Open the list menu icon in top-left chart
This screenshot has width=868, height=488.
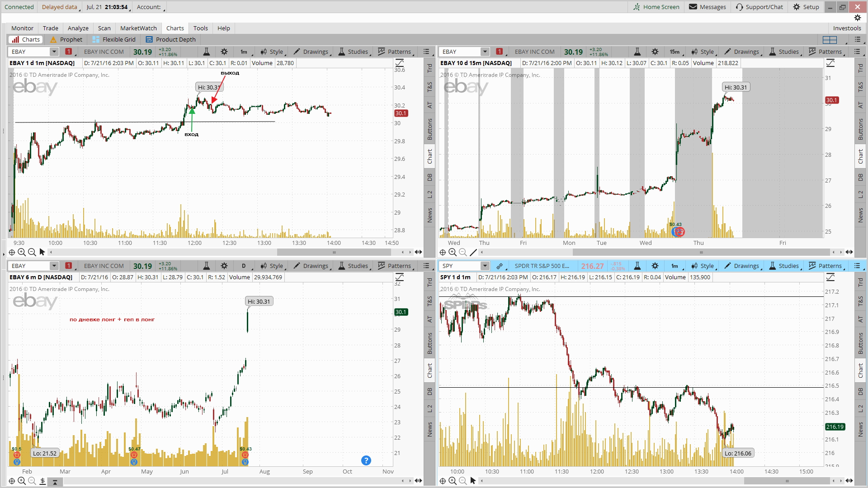426,52
